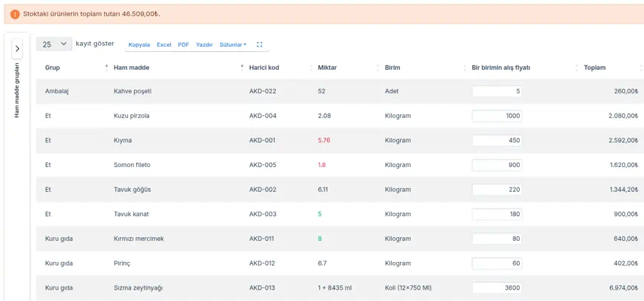
Task: Edit purchase price field for Tavuk göğüs
Action: coord(497,190)
